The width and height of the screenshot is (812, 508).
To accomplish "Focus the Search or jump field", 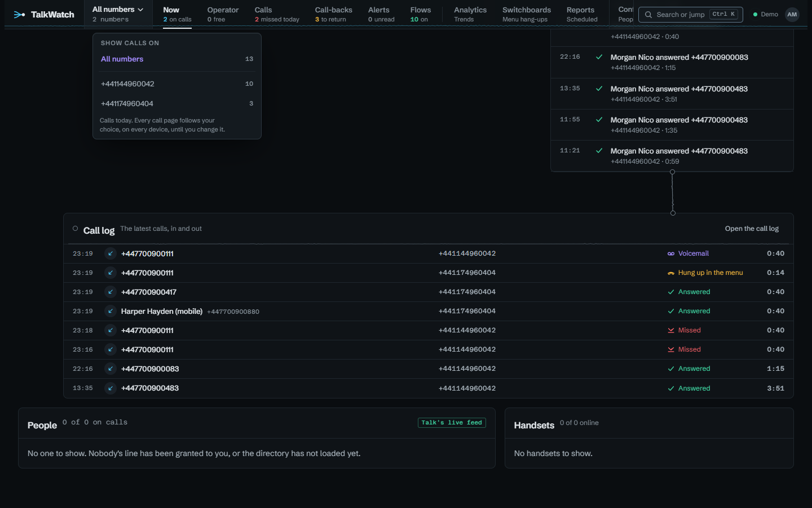I will 691,15.
